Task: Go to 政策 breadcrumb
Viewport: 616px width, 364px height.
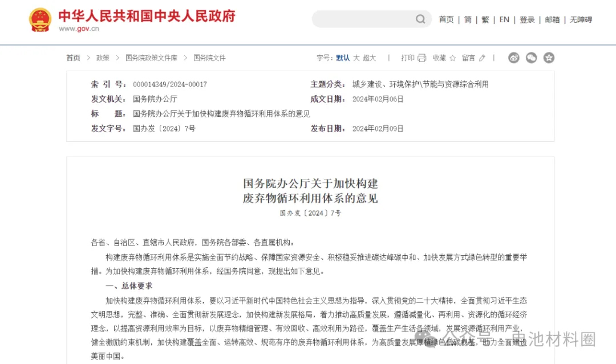Action: [x=103, y=58]
